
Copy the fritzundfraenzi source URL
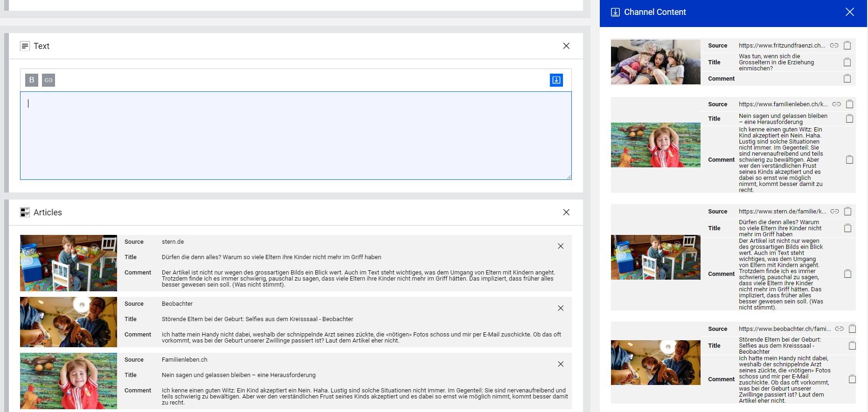click(847, 45)
